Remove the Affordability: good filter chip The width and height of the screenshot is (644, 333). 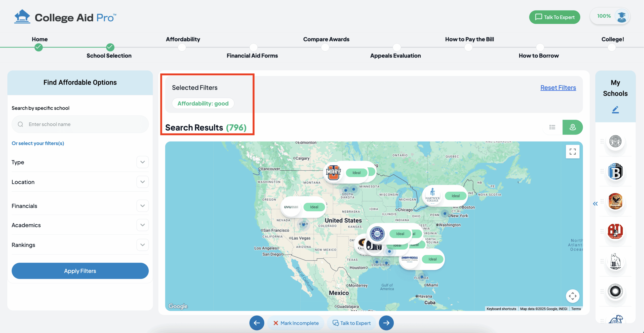(x=203, y=104)
